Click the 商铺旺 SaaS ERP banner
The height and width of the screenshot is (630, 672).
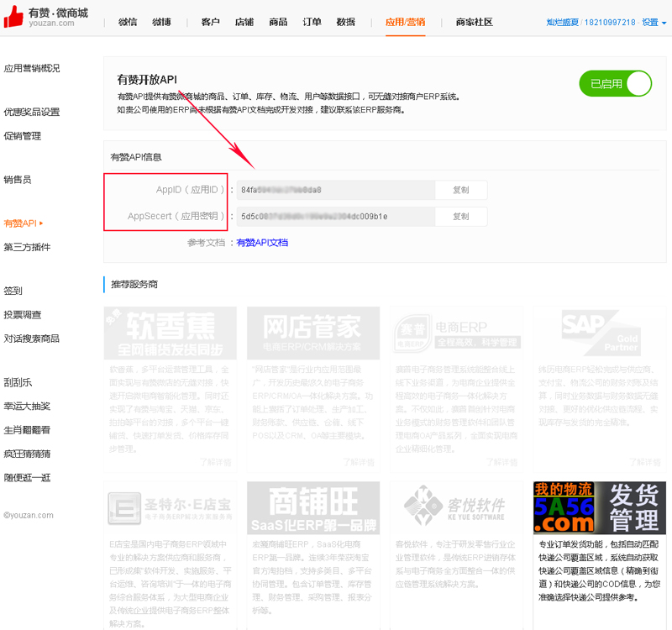313,508
